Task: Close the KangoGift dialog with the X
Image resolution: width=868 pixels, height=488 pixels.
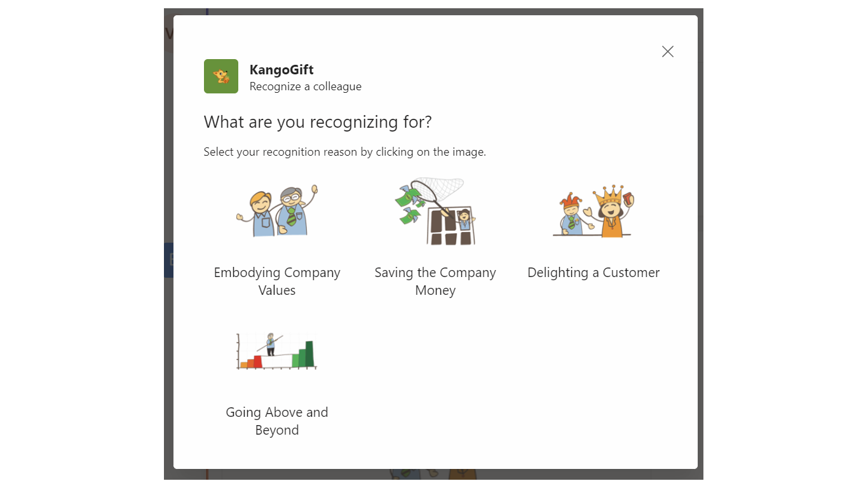Action: tap(667, 51)
